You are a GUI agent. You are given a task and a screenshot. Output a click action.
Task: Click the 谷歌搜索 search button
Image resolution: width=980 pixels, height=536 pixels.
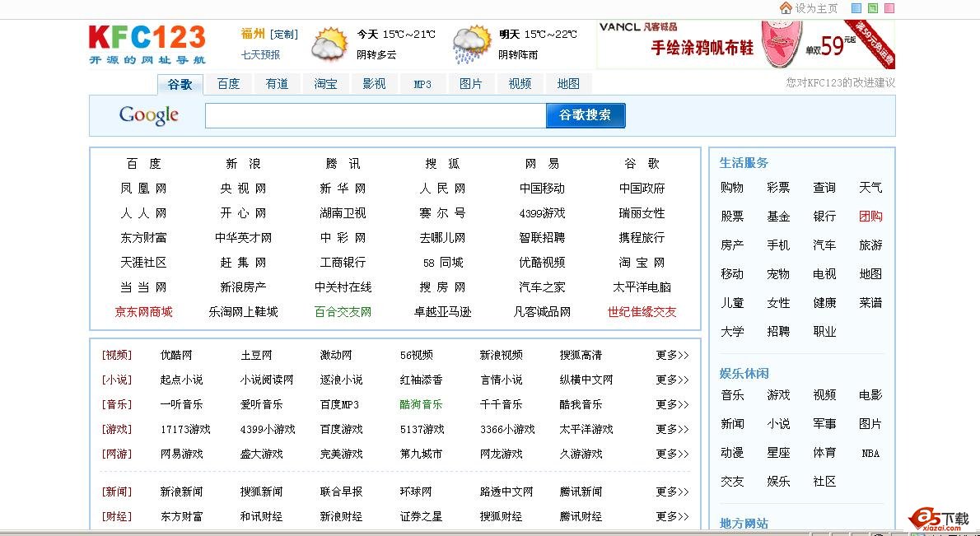[x=585, y=115]
